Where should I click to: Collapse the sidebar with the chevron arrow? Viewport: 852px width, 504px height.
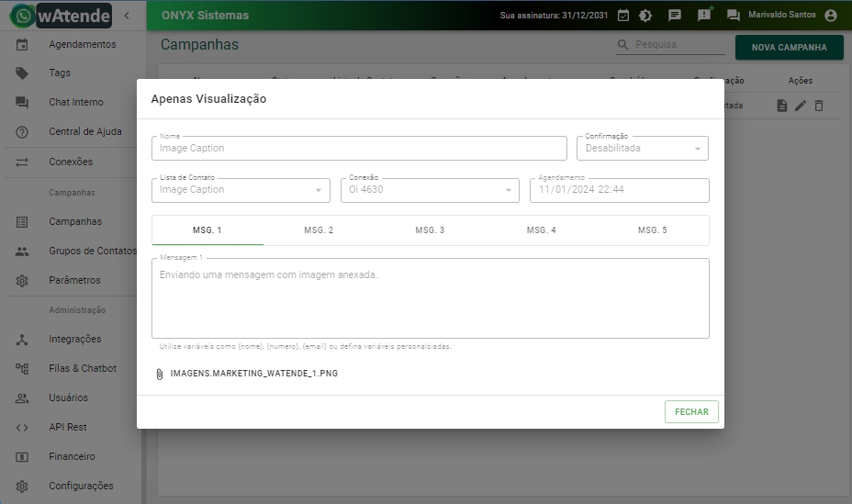point(127,16)
